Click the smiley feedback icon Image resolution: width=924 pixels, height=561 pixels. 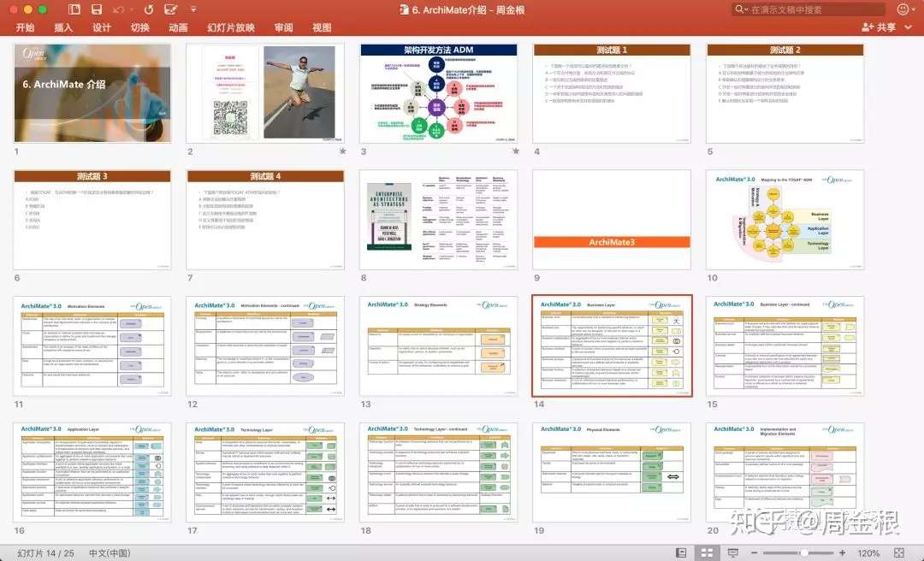[903, 9]
